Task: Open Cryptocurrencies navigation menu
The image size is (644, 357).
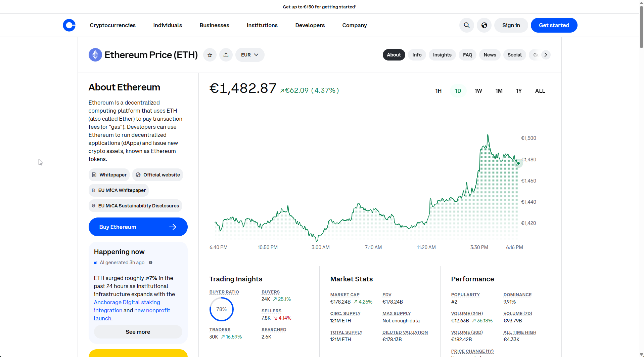Action: click(x=112, y=25)
